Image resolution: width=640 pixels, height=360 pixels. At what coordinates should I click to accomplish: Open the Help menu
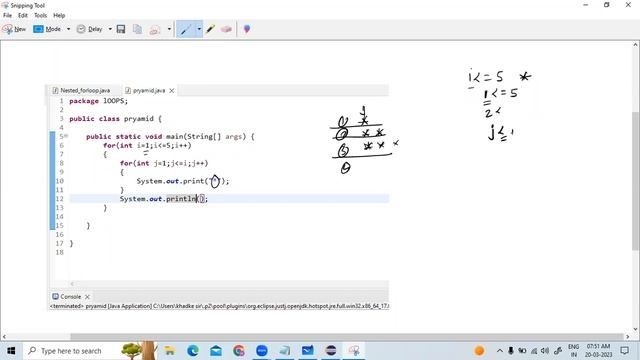(59, 15)
